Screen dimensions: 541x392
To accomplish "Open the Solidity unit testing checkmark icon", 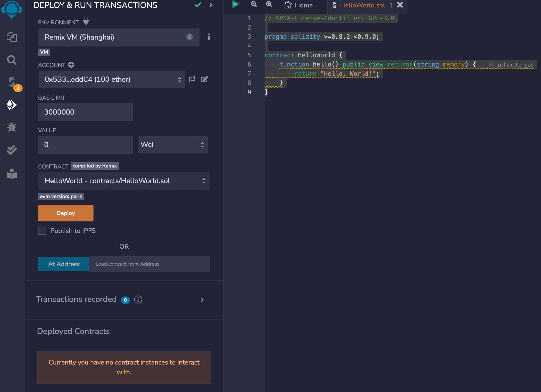I will [x=12, y=150].
